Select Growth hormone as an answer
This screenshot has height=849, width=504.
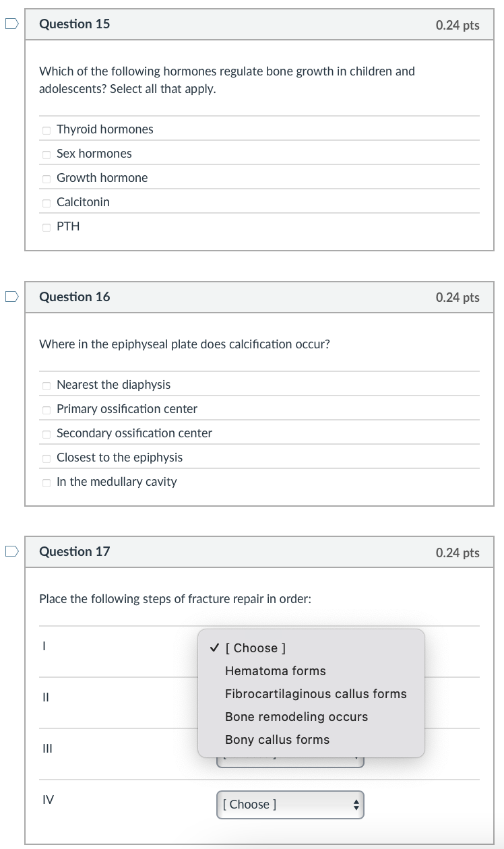coord(46,179)
